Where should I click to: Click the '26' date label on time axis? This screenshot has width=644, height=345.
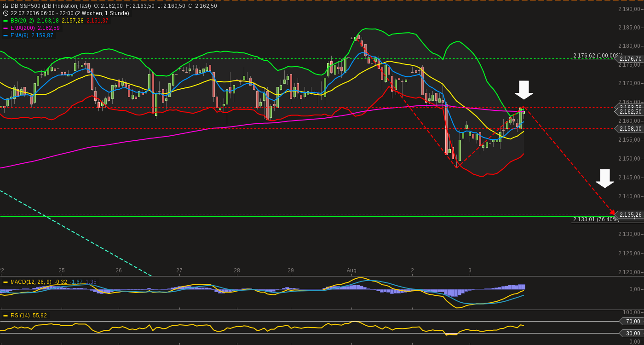point(119,270)
